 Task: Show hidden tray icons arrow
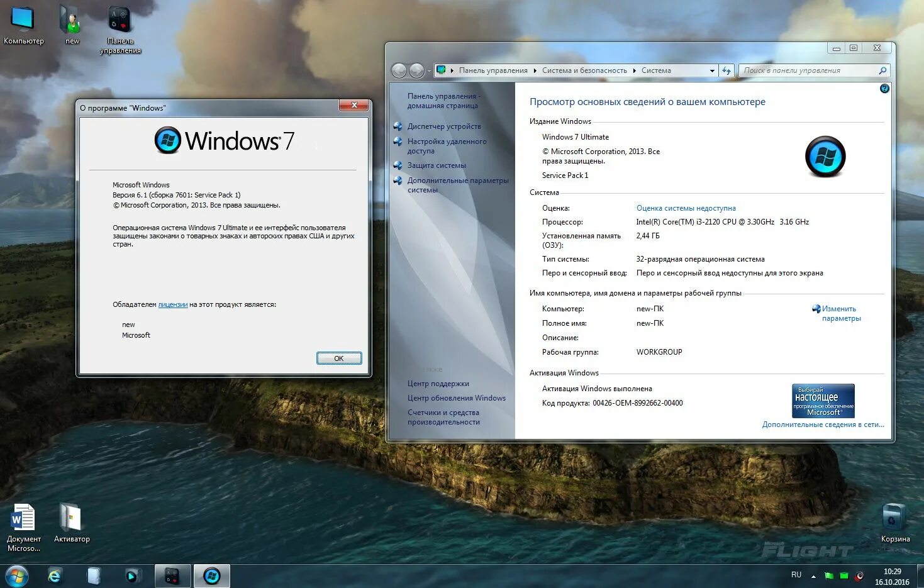(813, 575)
